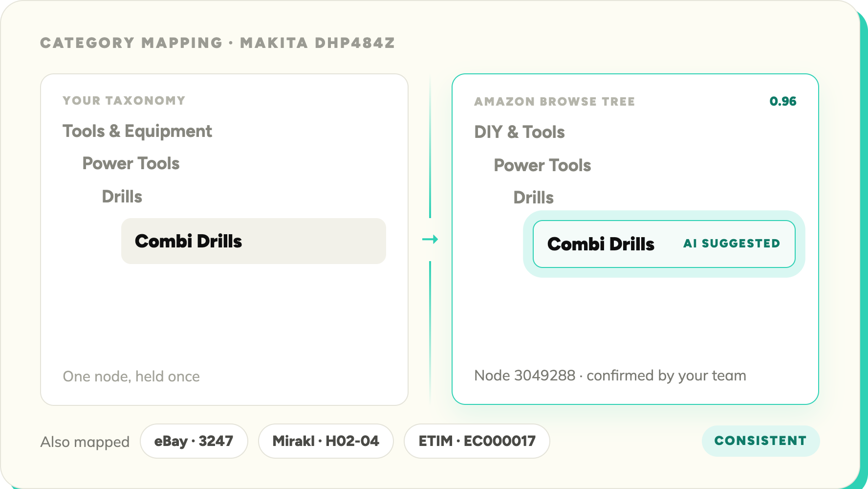The height and width of the screenshot is (489, 868).
Task: Select Tools & Equipment in Your Taxonomy
Action: (137, 131)
